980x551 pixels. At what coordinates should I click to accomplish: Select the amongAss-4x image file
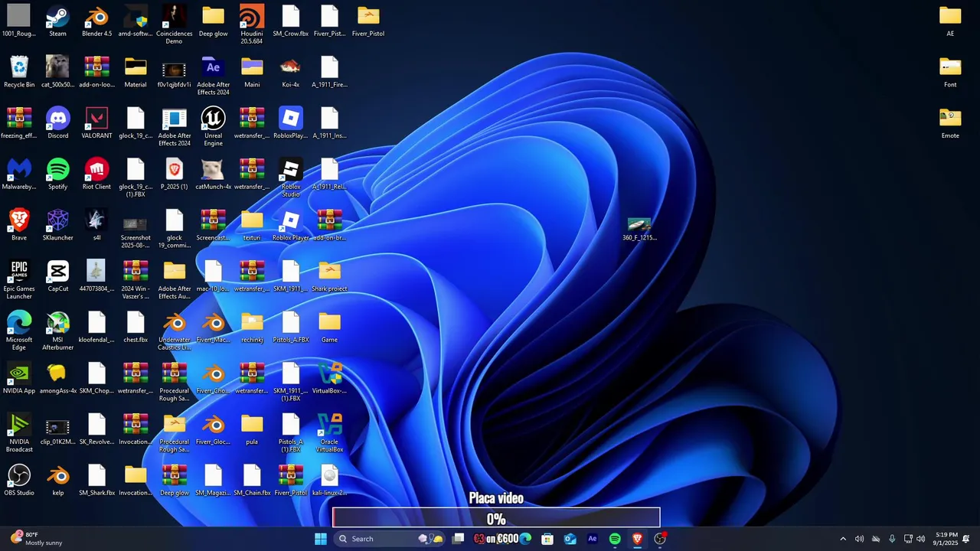57,378
